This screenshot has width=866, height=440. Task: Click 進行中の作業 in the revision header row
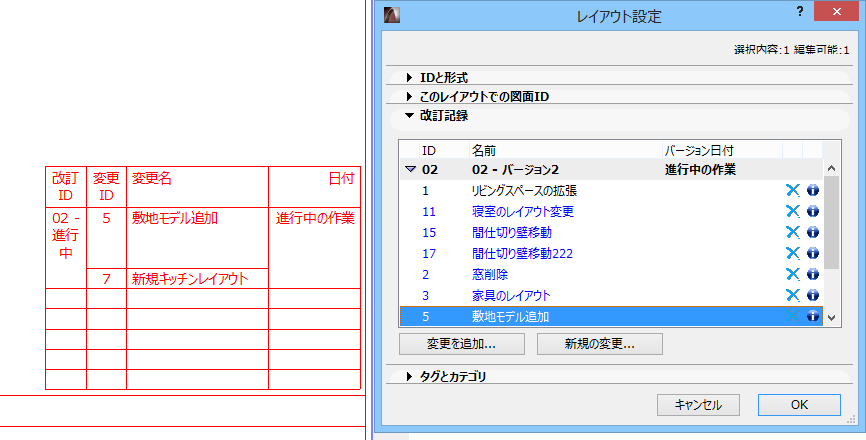tap(700, 170)
